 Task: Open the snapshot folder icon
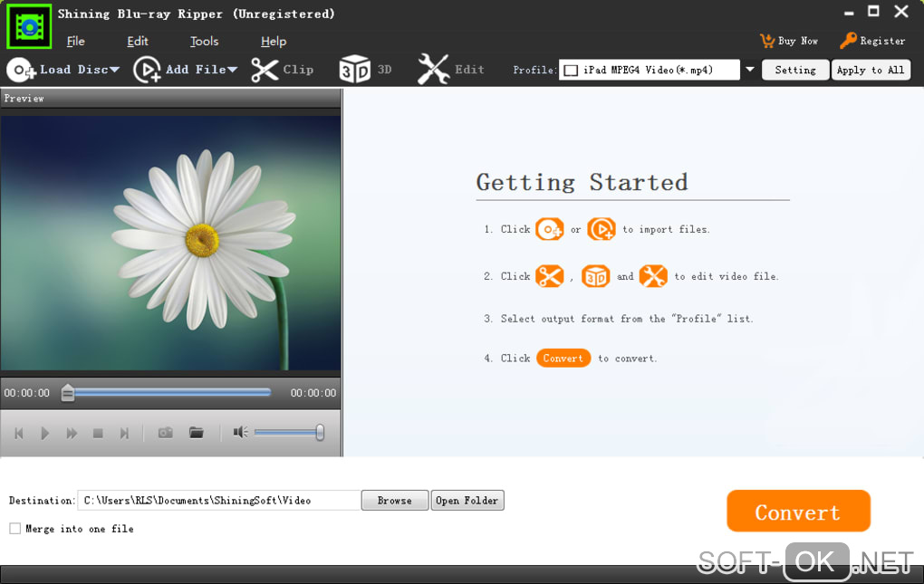pos(197,433)
